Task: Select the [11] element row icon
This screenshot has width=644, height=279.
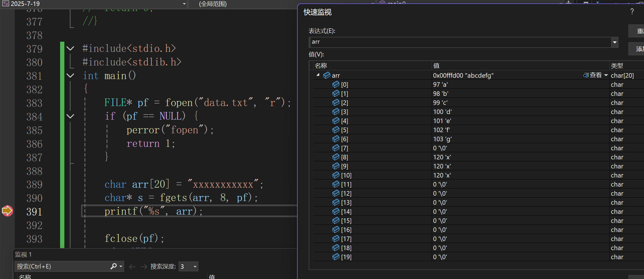Action: click(336, 184)
